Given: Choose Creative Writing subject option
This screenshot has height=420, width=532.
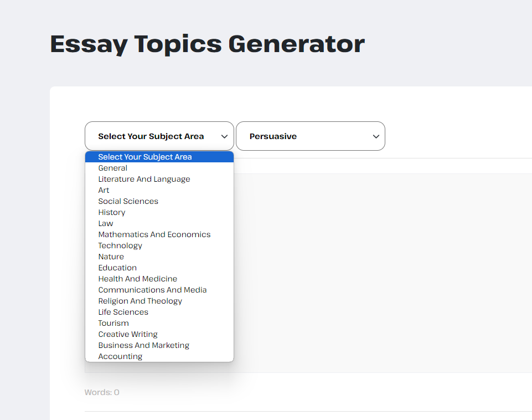Looking at the screenshot, I should click(159, 335).
